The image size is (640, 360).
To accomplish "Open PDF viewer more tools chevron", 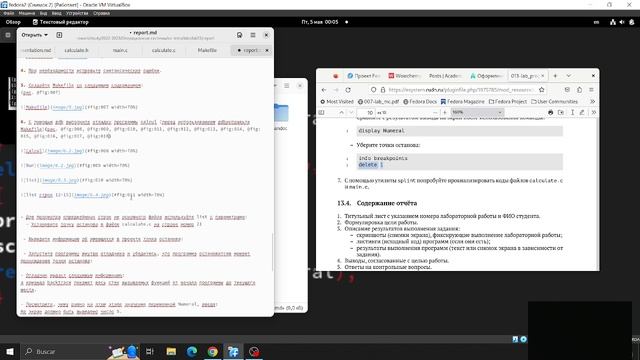I will coord(593,112).
